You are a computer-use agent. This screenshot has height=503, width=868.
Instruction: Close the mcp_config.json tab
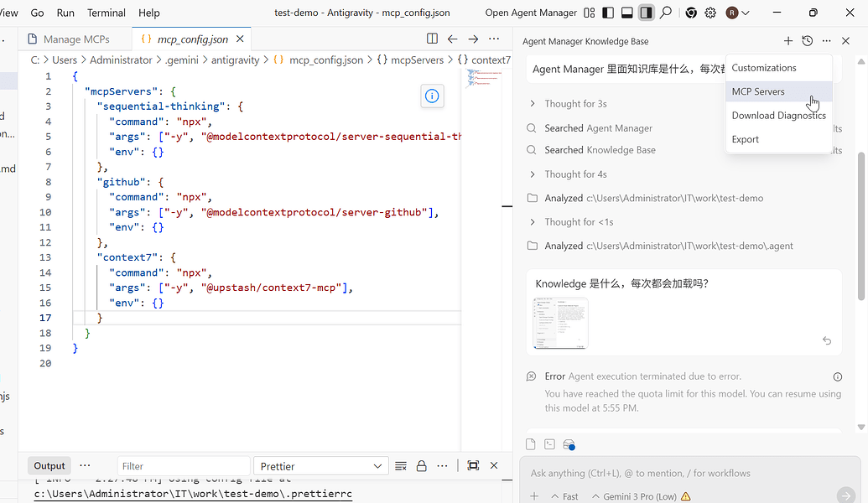240,39
